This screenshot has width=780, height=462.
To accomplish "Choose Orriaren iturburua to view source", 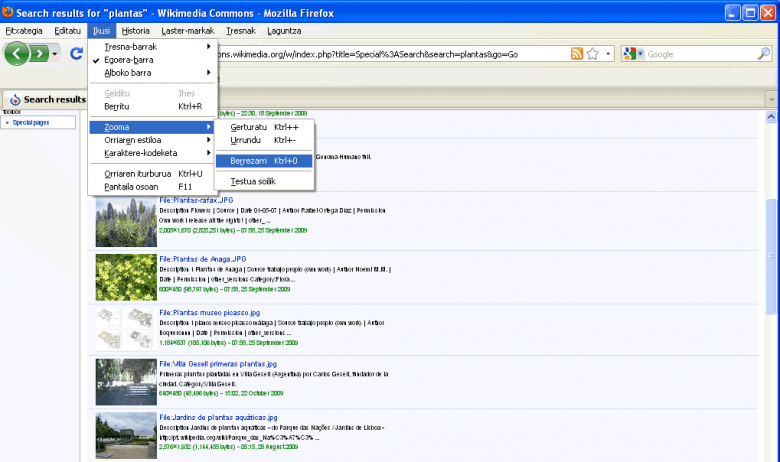I will (x=152, y=174).
